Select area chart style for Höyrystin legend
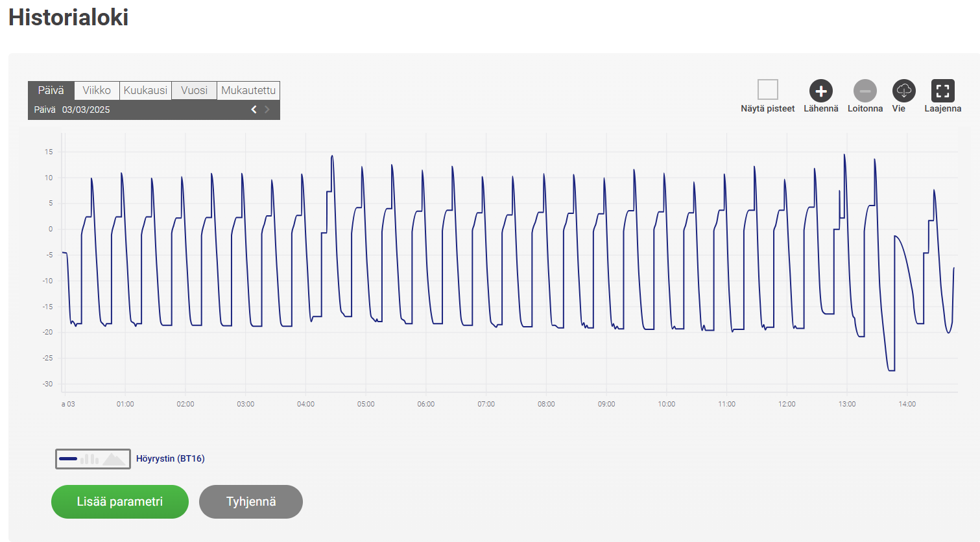 click(x=114, y=459)
